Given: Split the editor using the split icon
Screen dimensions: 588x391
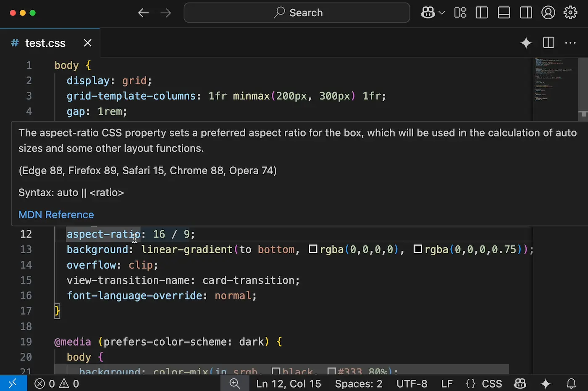Looking at the screenshot, I should coord(548,43).
